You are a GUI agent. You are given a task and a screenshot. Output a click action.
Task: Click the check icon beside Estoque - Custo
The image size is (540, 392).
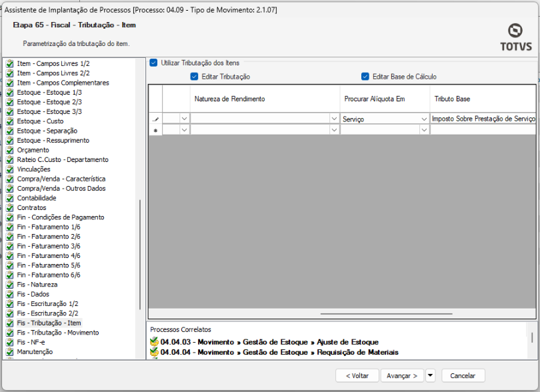click(x=9, y=121)
